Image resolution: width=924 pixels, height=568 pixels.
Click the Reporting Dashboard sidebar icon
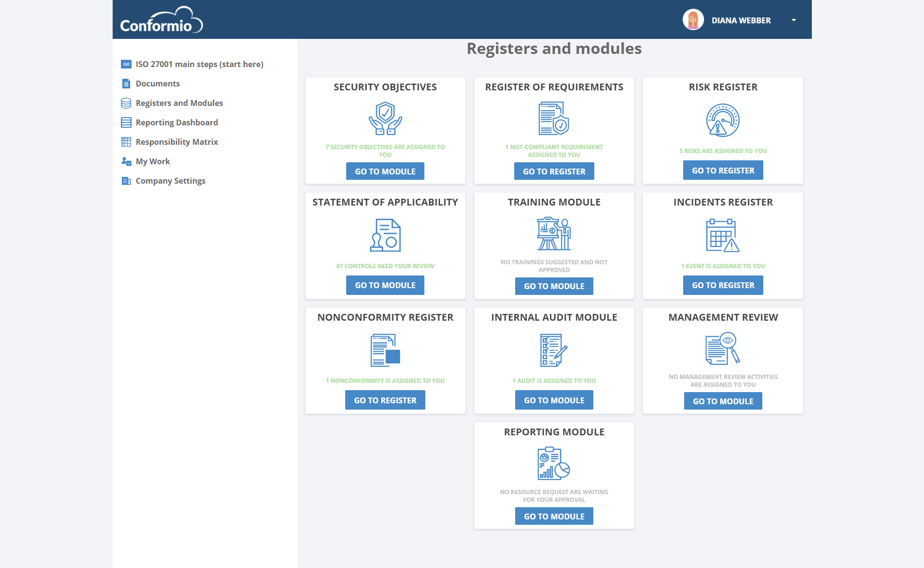click(126, 122)
